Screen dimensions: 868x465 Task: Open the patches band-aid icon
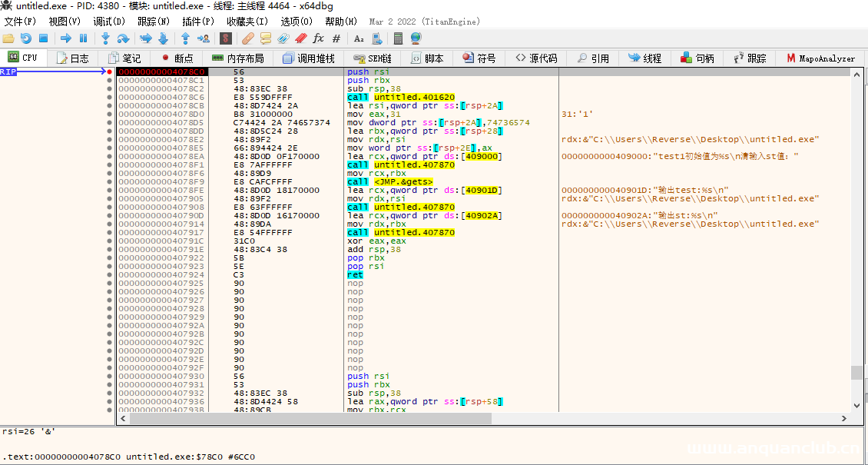pos(247,38)
